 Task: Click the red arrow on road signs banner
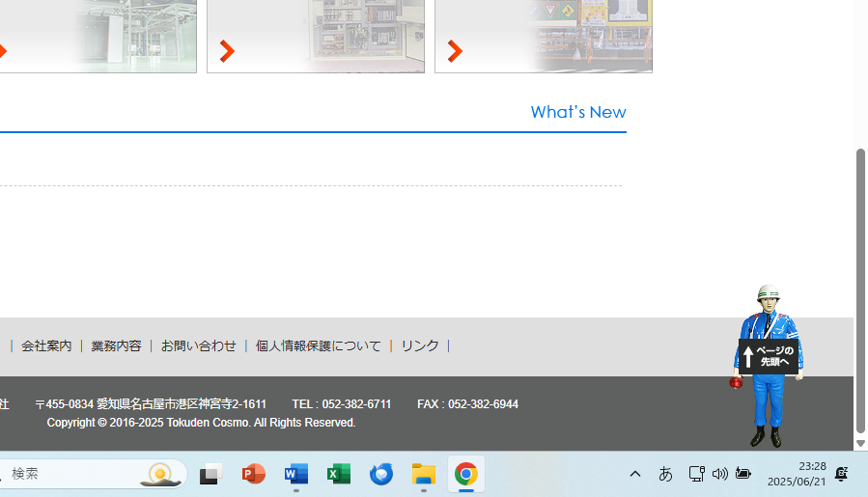[x=455, y=51]
